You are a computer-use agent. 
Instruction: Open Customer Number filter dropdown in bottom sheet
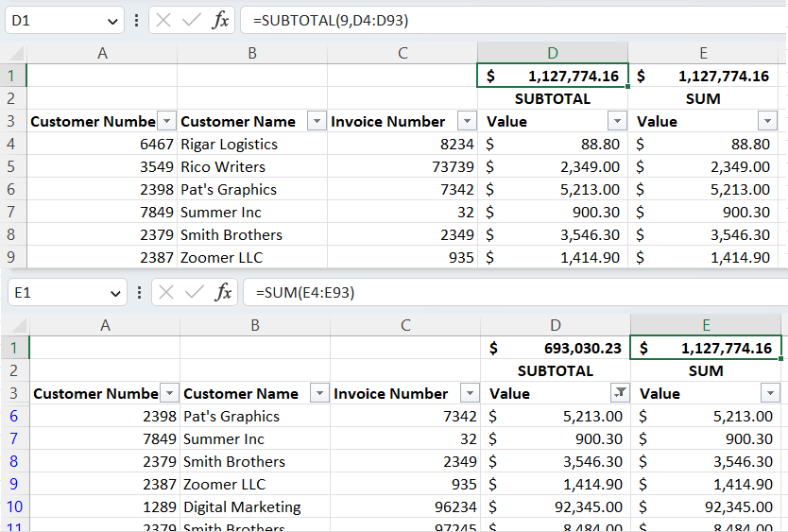point(169,393)
